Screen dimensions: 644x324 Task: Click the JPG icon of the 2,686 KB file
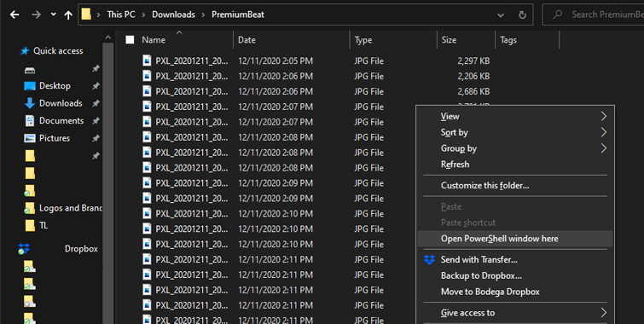click(147, 91)
